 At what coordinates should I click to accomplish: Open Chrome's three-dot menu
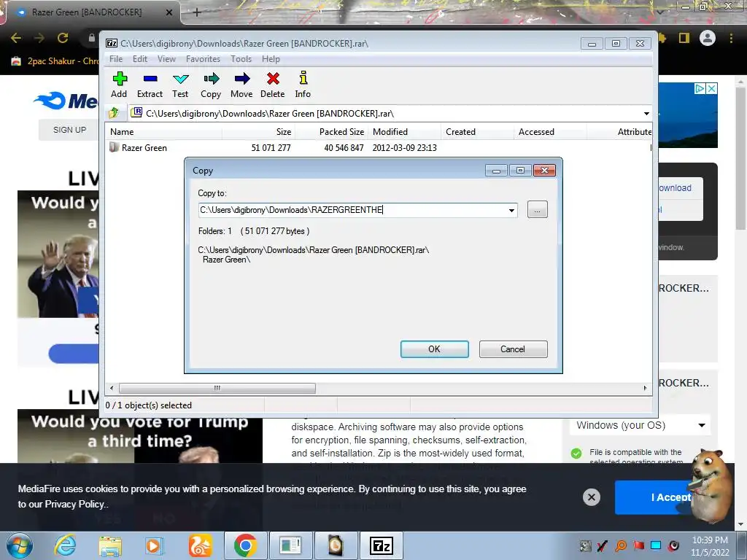[x=731, y=38]
